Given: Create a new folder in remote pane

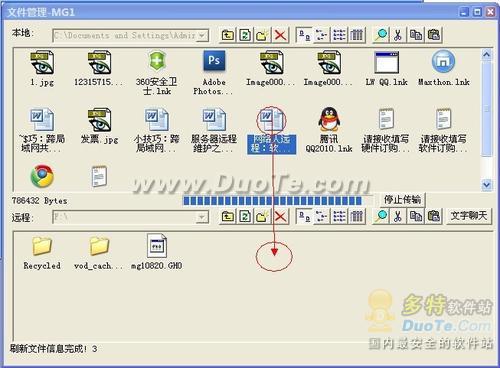Looking at the screenshot, I should point(263,217).
